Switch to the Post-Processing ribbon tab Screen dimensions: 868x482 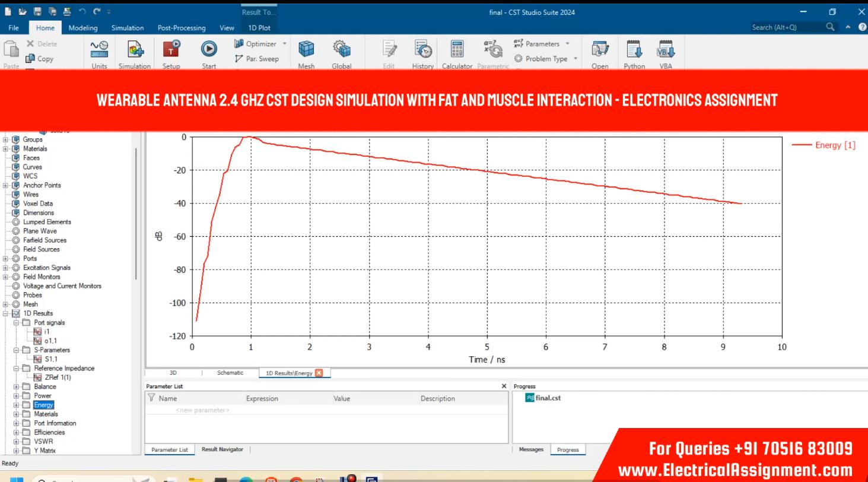181,28
